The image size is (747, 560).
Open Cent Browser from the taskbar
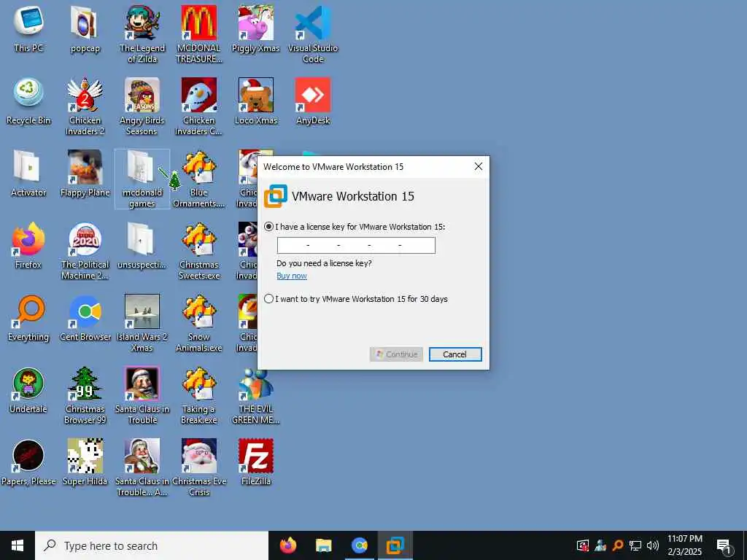[359, 545]
